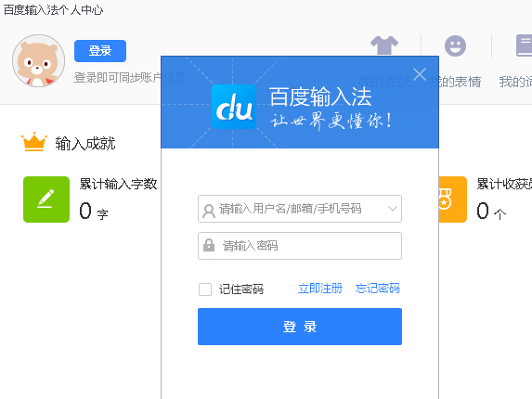Enable the 记住密码 checkbox
This screenshot has height=399, width=532.
pyautogui.click(x=205, y=290)
